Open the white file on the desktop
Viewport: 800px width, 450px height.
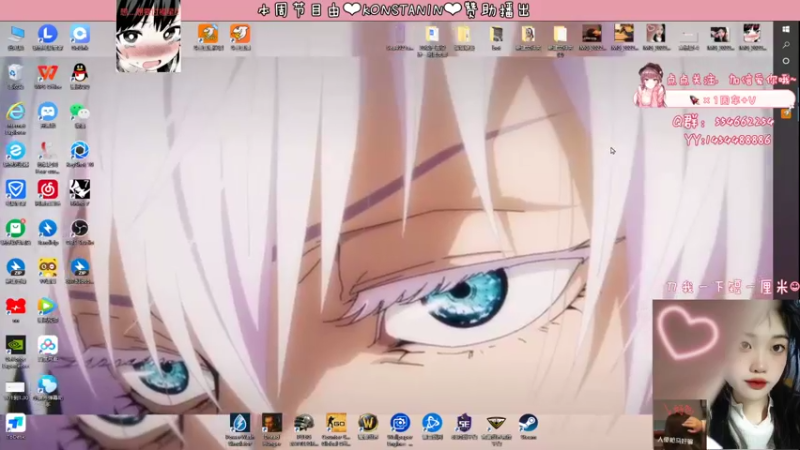click(16, 388)
